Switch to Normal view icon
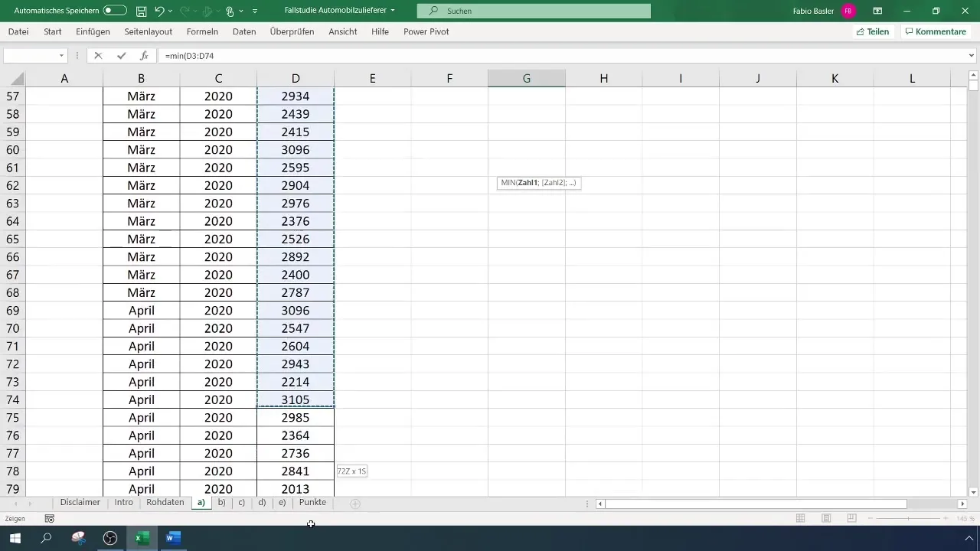980x551 pixels. [x=801, y=519]
